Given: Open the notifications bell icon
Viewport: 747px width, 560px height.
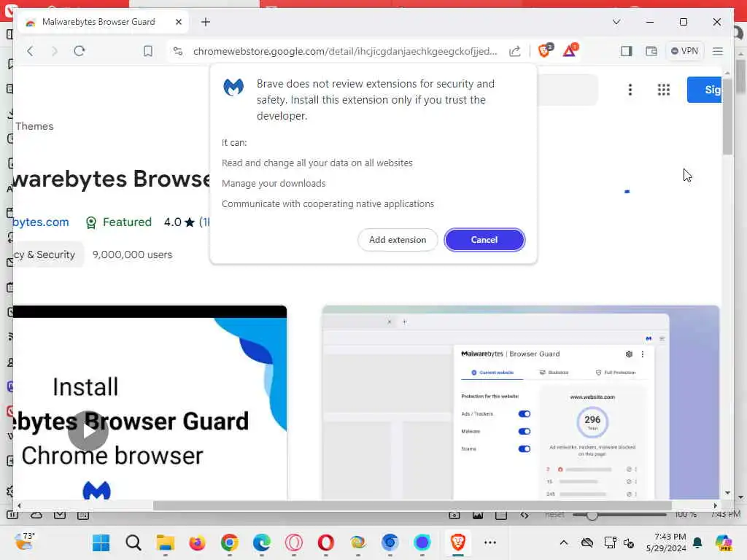Looking at the screenshot, I should click(x=698, y=542).
